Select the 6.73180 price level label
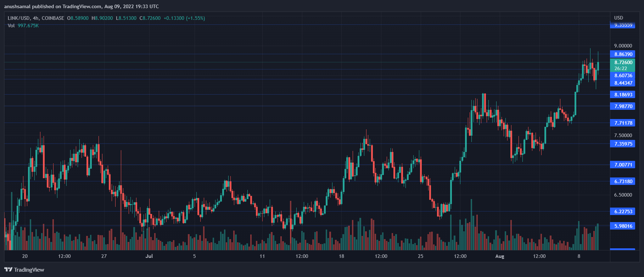Image resolution: width=644 pixels, height=277 pixels. [622, 181]
